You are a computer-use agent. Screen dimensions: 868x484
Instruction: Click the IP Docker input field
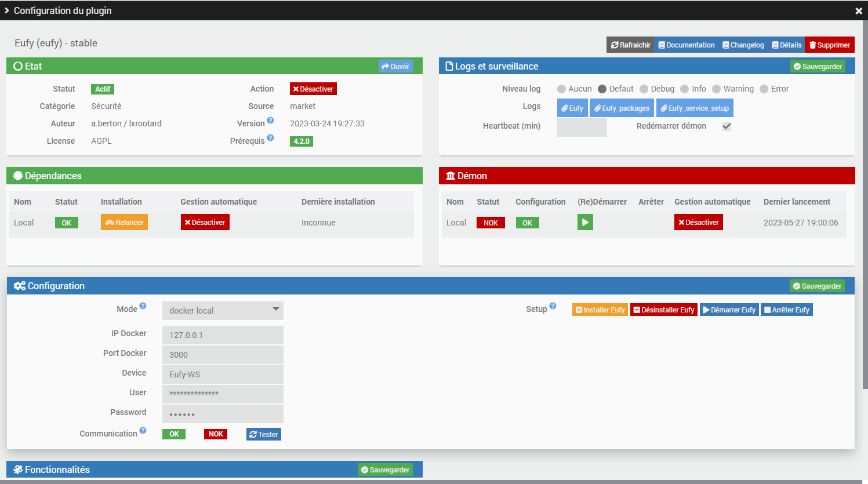223,335
